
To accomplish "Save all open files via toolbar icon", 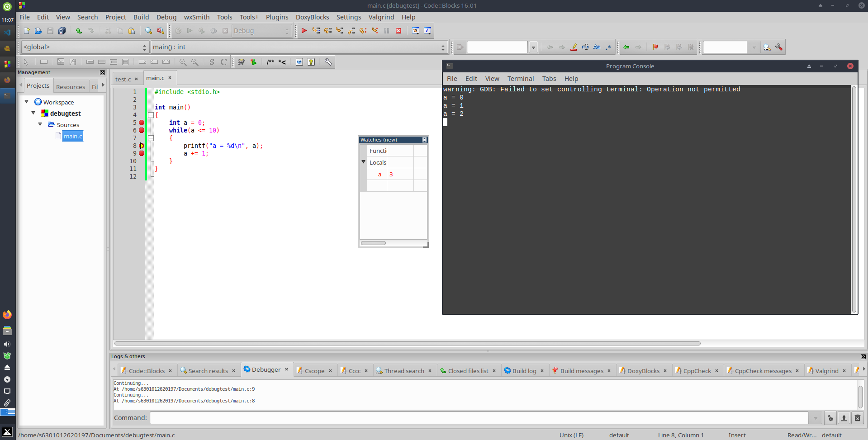I will tap(62, 30).
